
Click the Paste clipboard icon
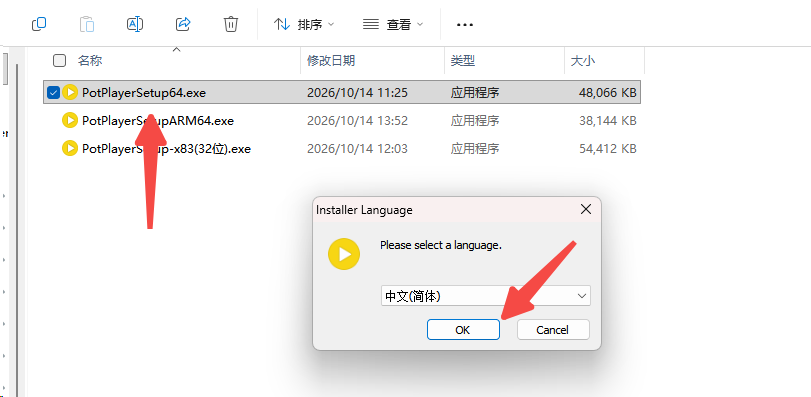tap(87, 24)
